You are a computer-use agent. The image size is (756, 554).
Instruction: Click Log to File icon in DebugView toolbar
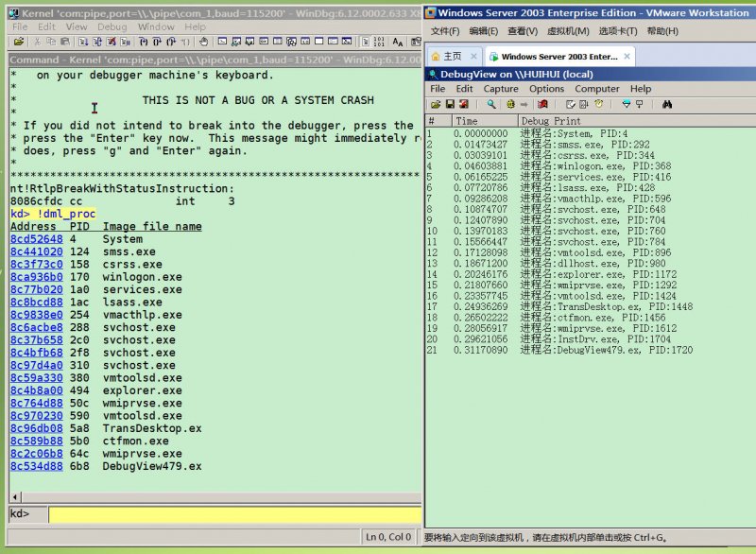pos(464,104)
